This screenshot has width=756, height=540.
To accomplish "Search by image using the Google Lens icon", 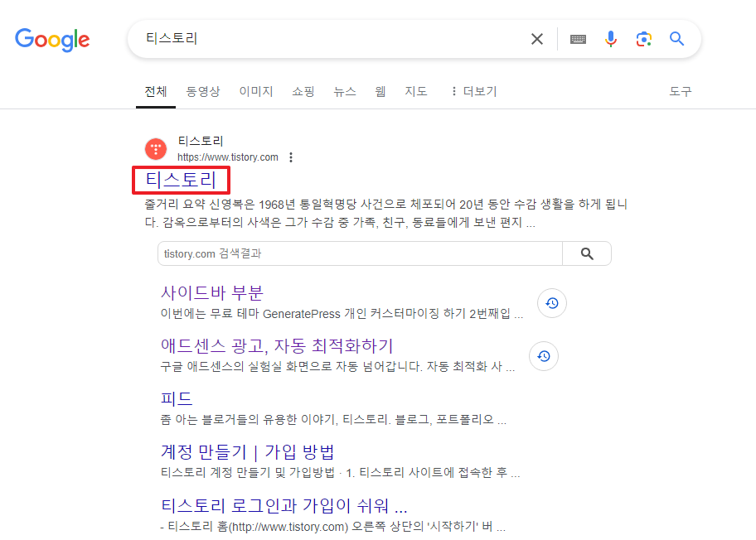I will 644,39.
